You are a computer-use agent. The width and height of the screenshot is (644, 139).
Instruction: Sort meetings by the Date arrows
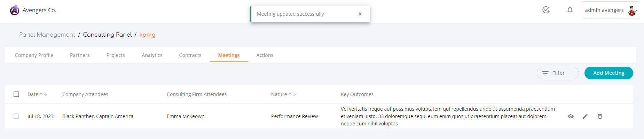pos(43,94)
